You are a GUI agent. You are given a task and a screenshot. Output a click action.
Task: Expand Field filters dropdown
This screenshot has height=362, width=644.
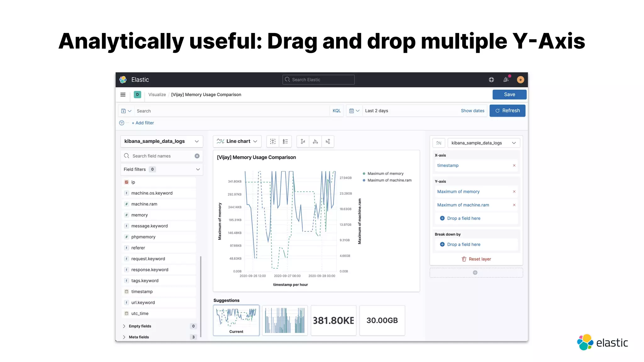pyautogui.click(x=162, y=169)
